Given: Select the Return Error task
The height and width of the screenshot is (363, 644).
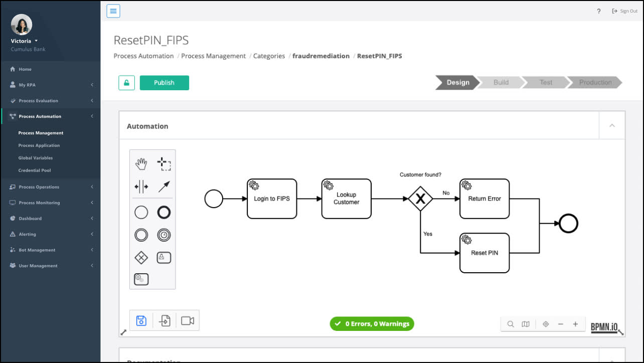Looking at the screenshot, I should coord(485,199).
